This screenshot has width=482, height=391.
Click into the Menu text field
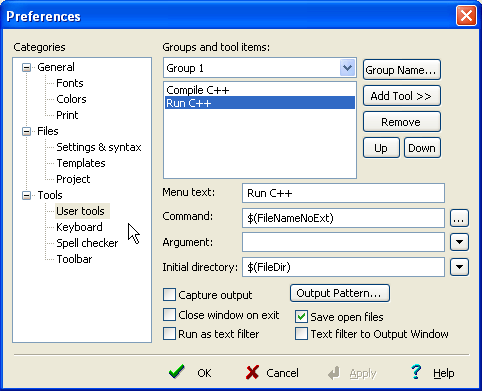[343, 193]
